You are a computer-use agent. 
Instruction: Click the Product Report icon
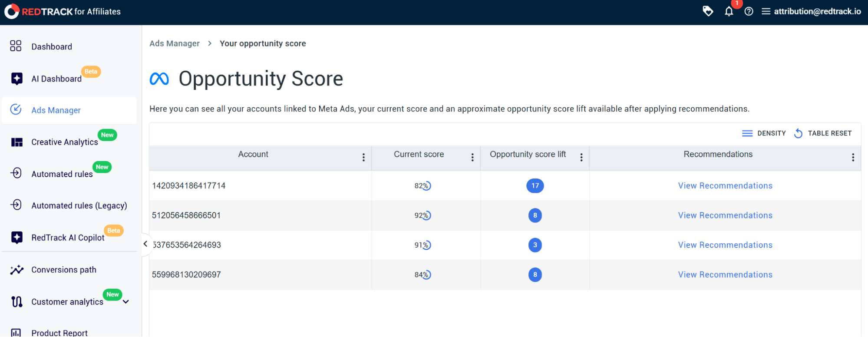coord(16,333)
